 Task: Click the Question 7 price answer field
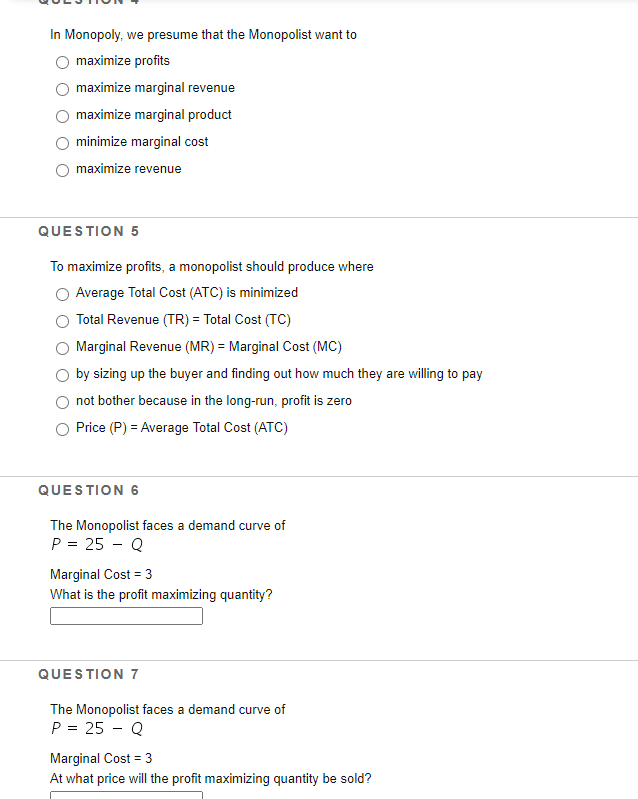click(x=126, y=795)
